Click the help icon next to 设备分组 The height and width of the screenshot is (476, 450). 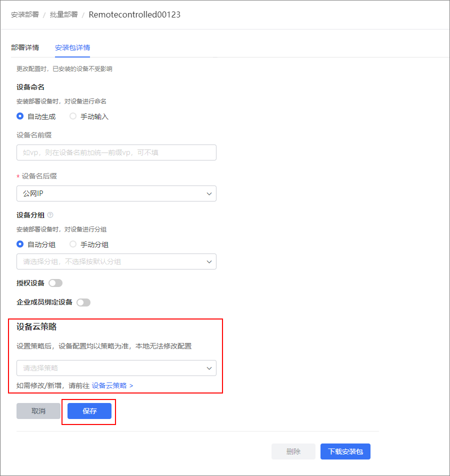coord(50,215)
